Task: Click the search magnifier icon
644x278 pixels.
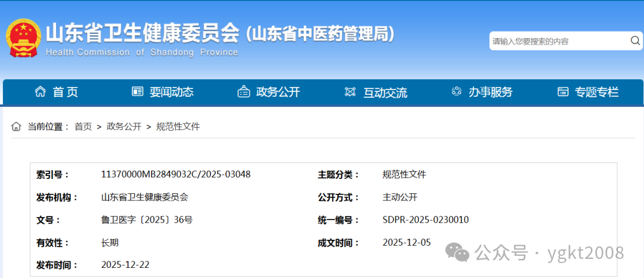Action: (635, 41)
